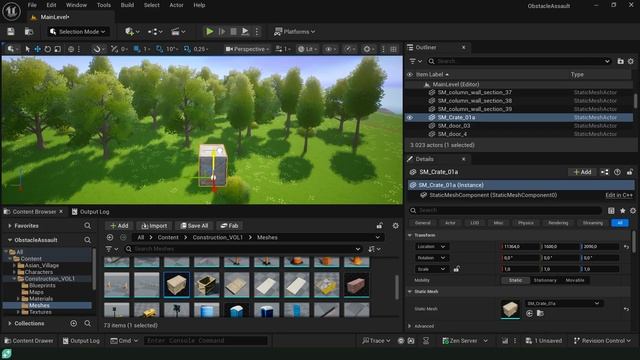Click the Static Mesh crate thumbnail in Details
Image resolution: width=640 pixels, height=360 pixels.
point(510,309)
